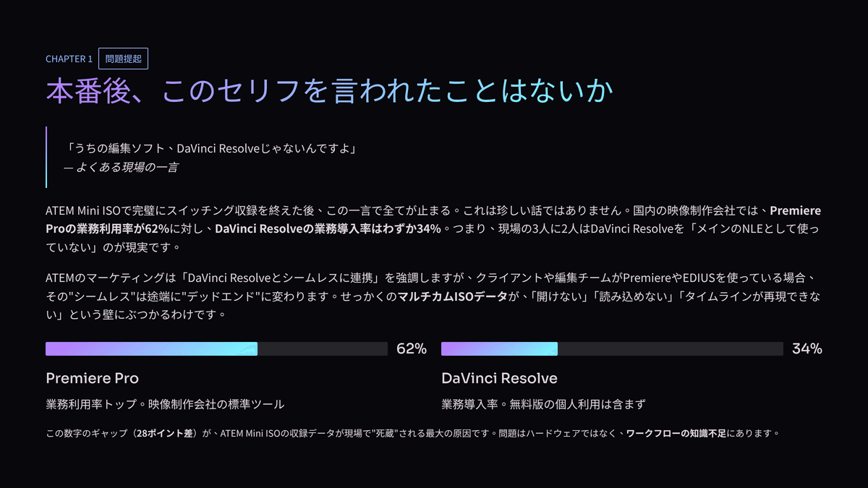
Task: Click the DaVinci Resolve 34% progress bar
Action: pyautogui.click(x=612, y=348)
